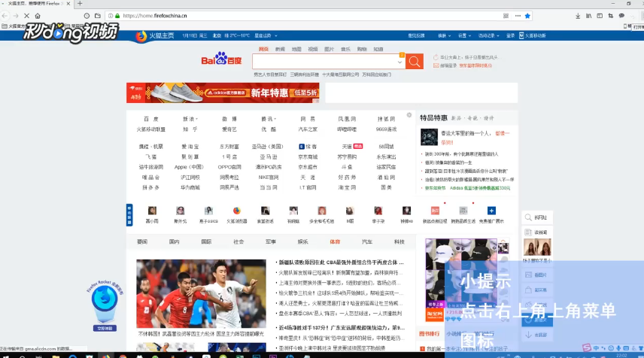
Task: Expand the 星座运势 dropdown
Action: point(266,35)
